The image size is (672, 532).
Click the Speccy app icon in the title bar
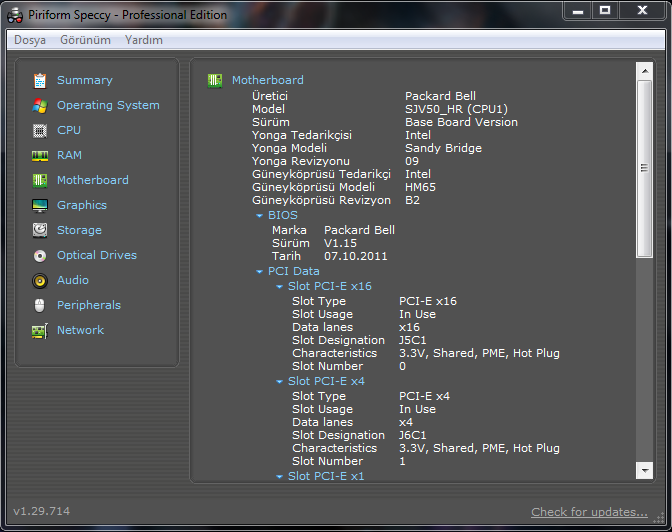(x=15, y=15)
